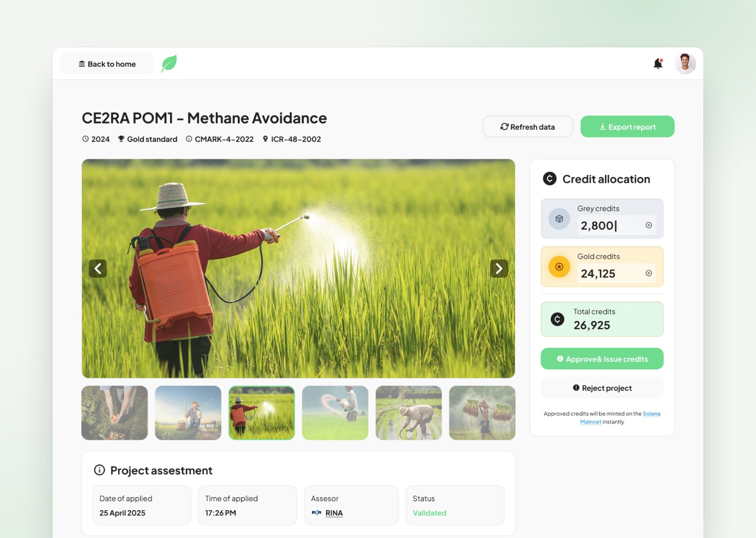This screenshot has width=756, height=538.
Task: Clear the Gold credits field
Action: click(x=649, y=273)
